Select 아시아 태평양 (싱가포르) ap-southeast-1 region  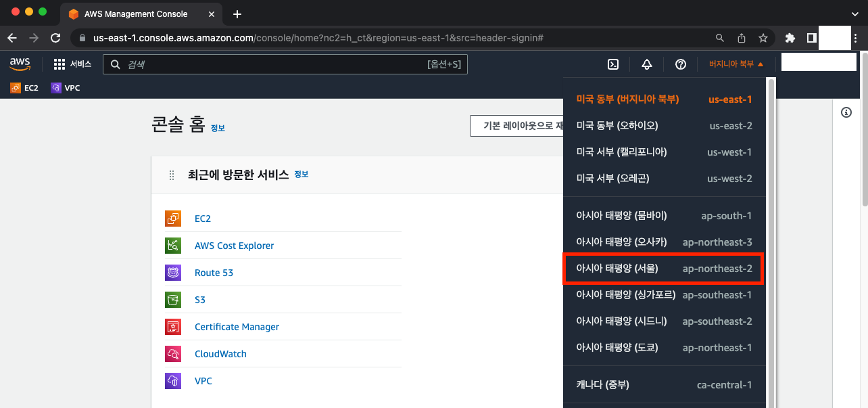point(664,295)
